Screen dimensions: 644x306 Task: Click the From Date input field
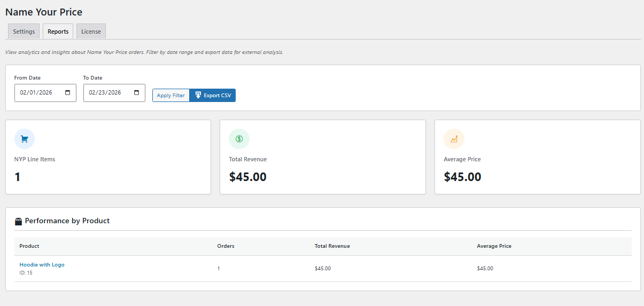36,92
